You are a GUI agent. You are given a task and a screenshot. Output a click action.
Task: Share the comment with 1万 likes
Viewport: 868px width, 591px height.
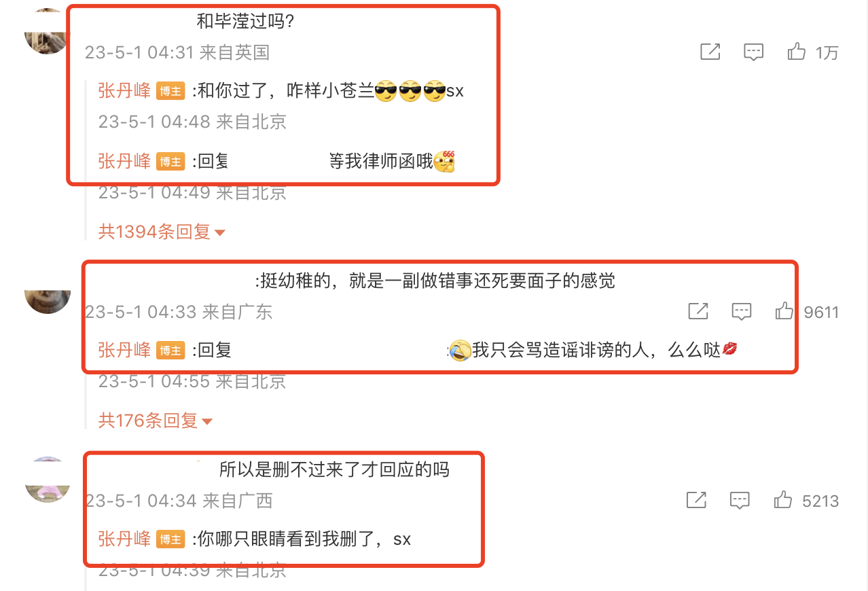710,52
